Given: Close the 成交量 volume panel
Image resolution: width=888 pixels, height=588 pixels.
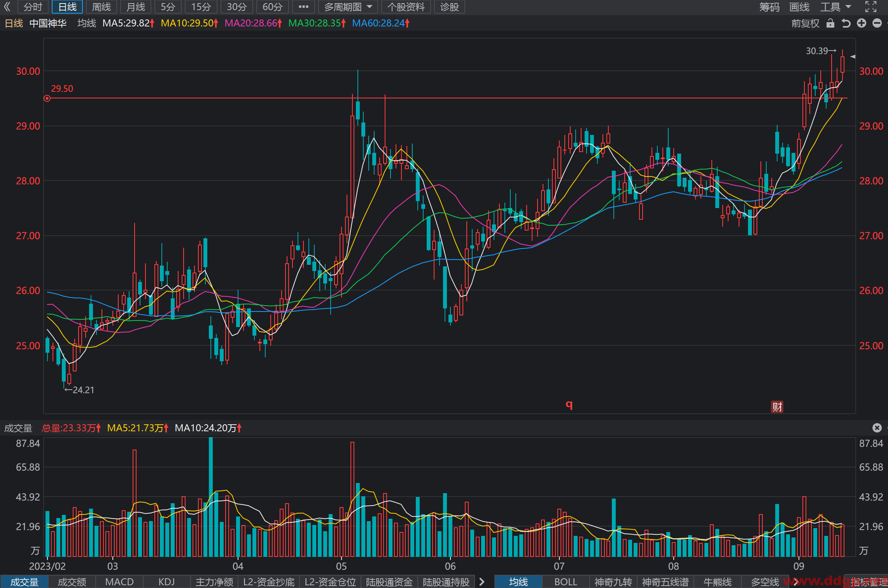Looking at the screenshot, I should click(x=877, y=428).
